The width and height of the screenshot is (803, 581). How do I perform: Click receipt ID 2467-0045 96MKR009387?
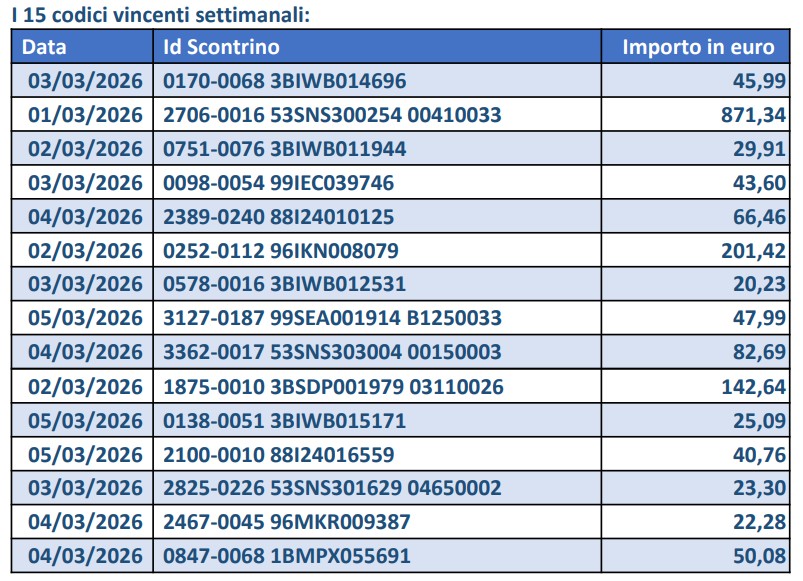(286, 522)
